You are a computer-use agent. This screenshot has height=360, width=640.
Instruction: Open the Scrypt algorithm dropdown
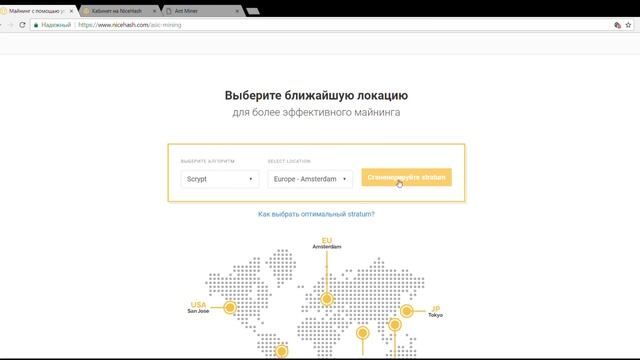[x=220, y=179]
